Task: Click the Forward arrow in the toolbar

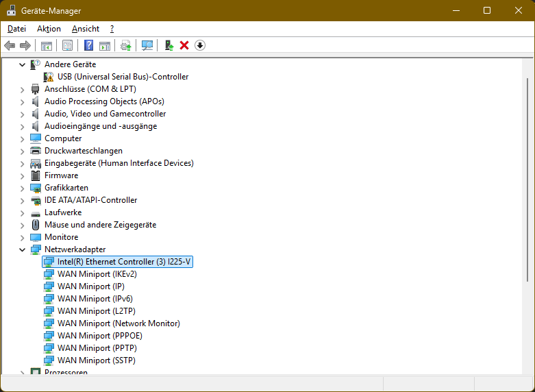Action: click(x=25, y=45)
